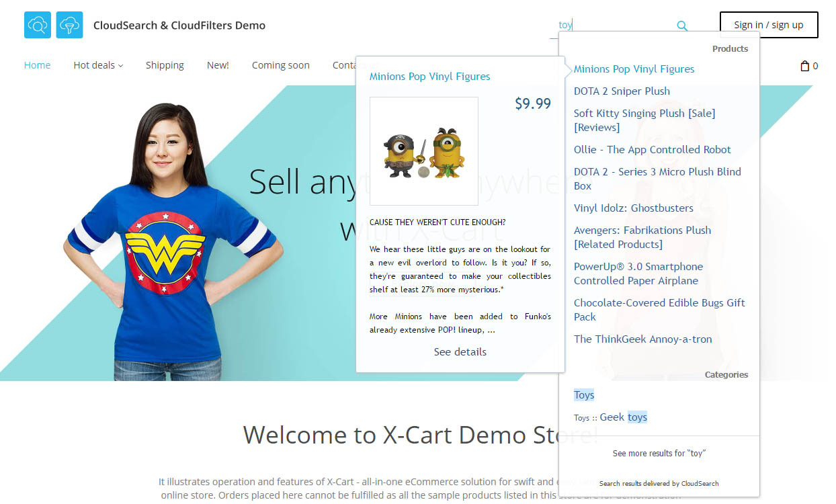Click the magnifying glass search icon
This screenshot has height=504, width=836.
[x=681, y=25]
